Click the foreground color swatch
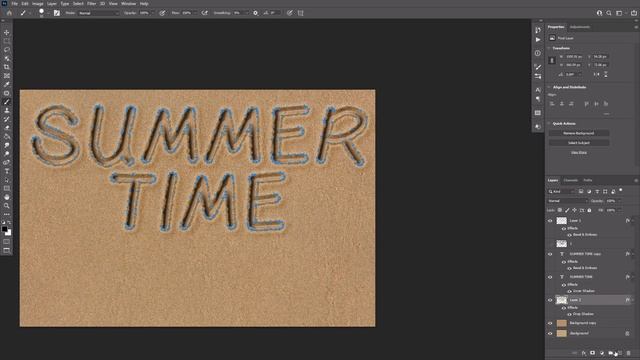 (4, 229)
